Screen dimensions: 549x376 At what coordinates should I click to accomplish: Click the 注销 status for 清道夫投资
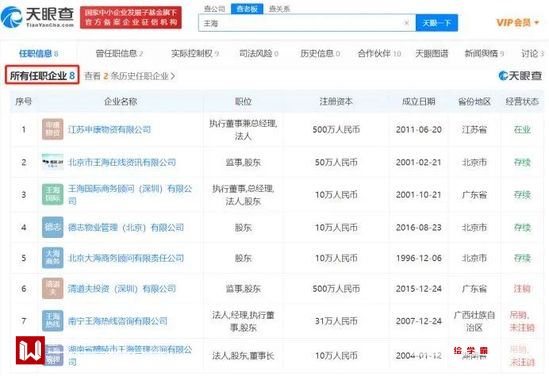pos(522,289)
